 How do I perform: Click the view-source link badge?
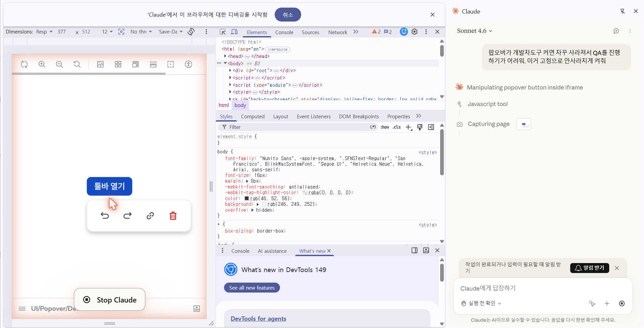[x=278, y=49]
